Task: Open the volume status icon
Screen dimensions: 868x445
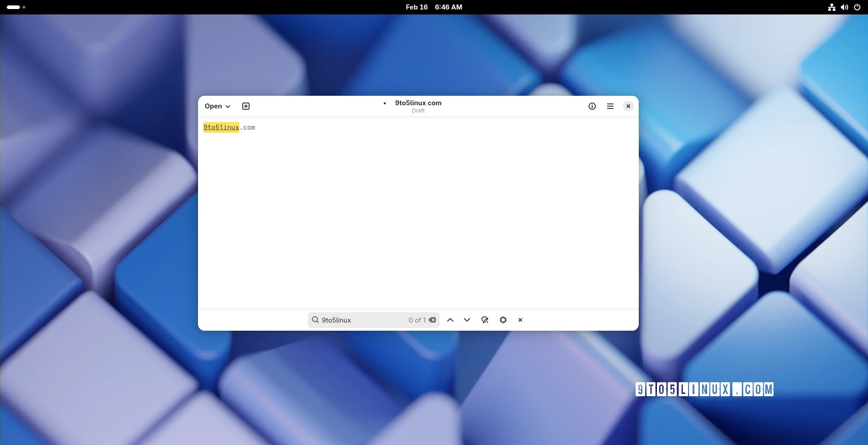Action: point(844,7)
